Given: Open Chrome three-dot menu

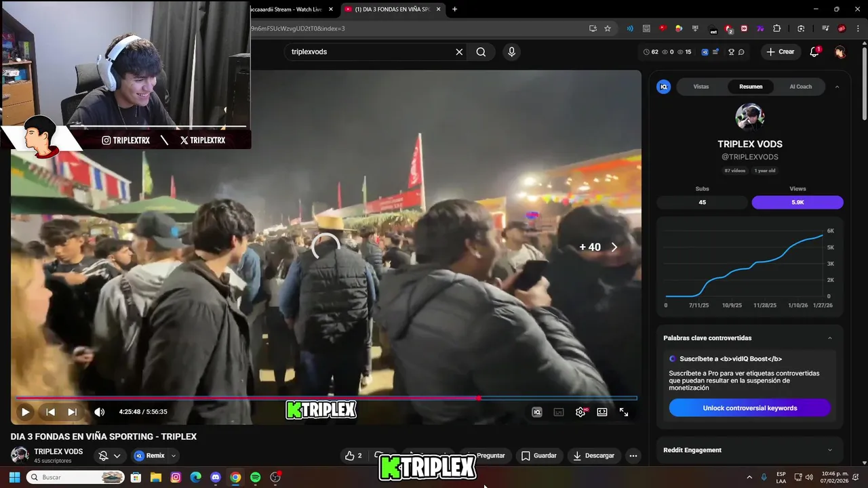Looking at the screenshot, I should [857, 28].
